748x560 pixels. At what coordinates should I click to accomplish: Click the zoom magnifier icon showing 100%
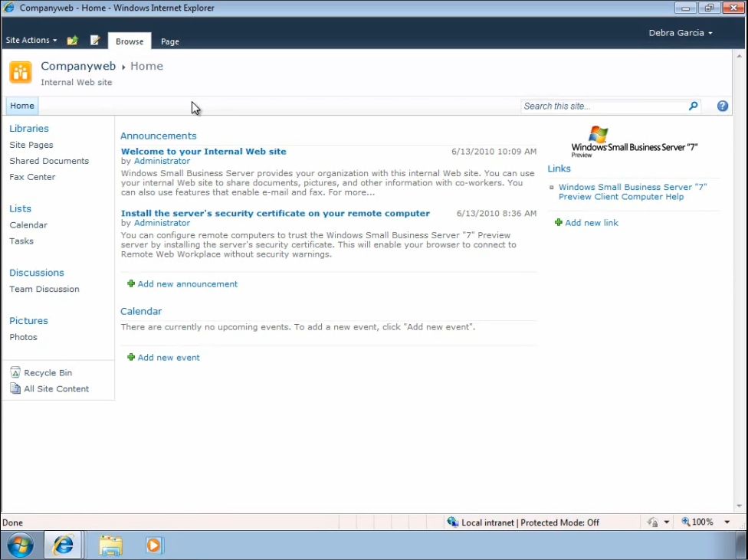pos(686,522)
